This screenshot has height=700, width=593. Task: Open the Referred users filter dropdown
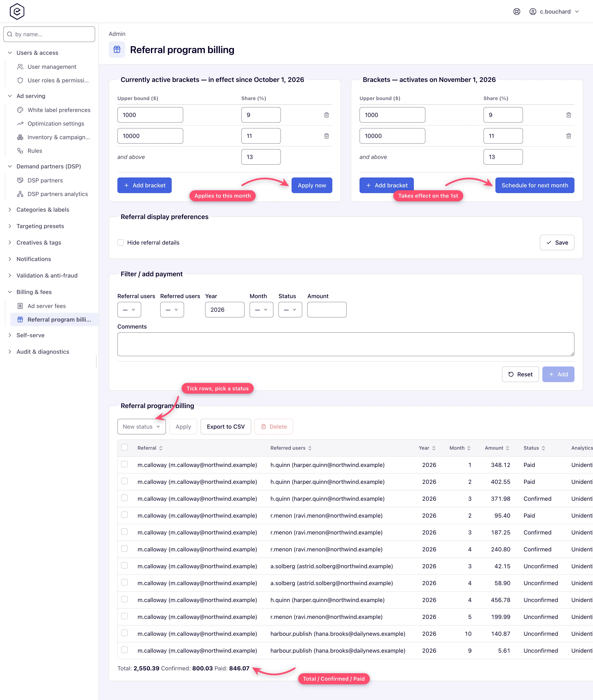(172, 309)
